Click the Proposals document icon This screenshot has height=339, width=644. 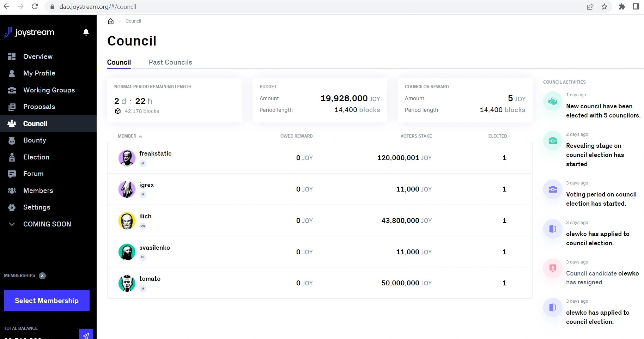pos(12,107)
